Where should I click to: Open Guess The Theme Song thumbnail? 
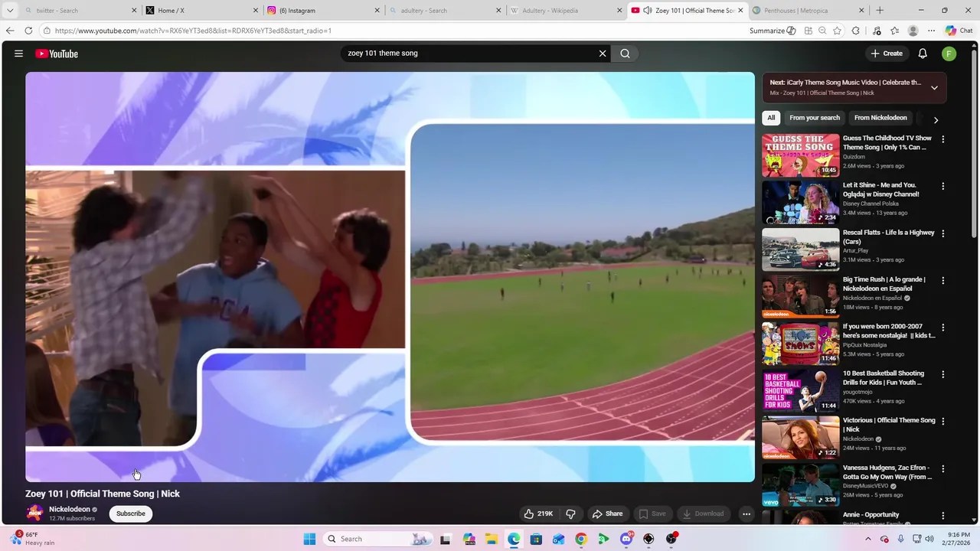coord(800,155)
